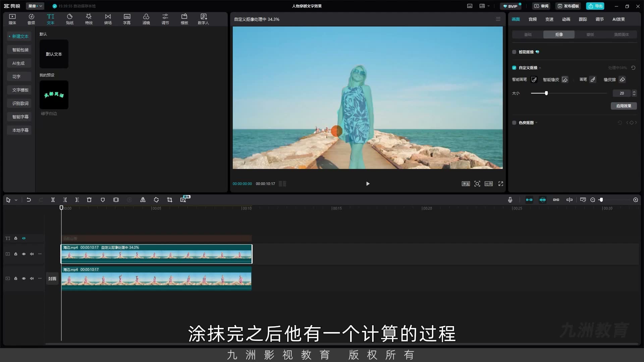Zoom in the timeline with plus magnifier
Screen dimensions: 644x362
[x=636, y=200]
